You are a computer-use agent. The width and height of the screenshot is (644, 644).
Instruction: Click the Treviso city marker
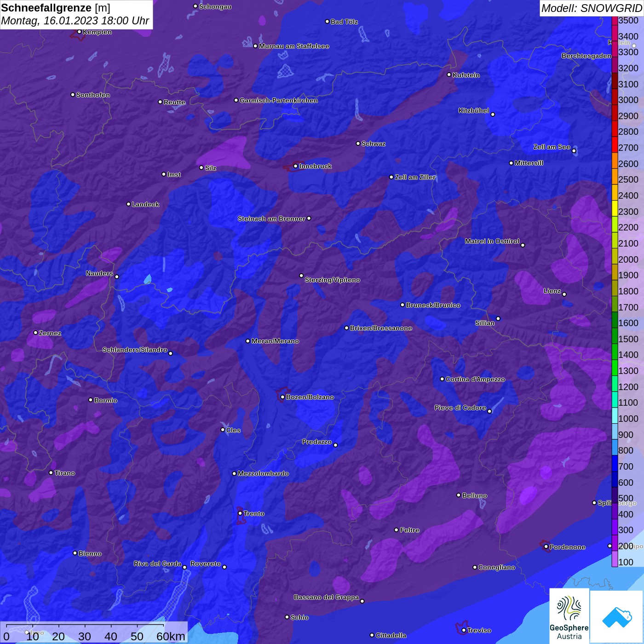(464, 630)
